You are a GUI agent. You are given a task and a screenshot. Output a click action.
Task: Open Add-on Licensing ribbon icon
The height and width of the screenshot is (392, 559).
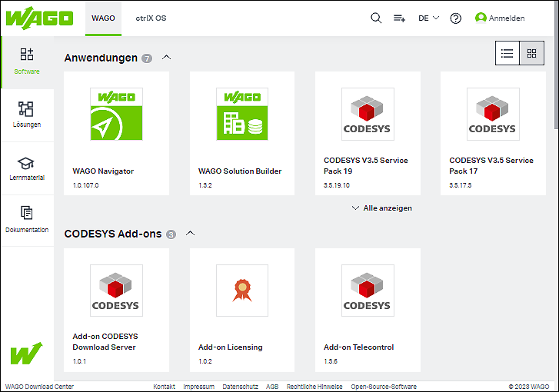[x=242, y=291]
